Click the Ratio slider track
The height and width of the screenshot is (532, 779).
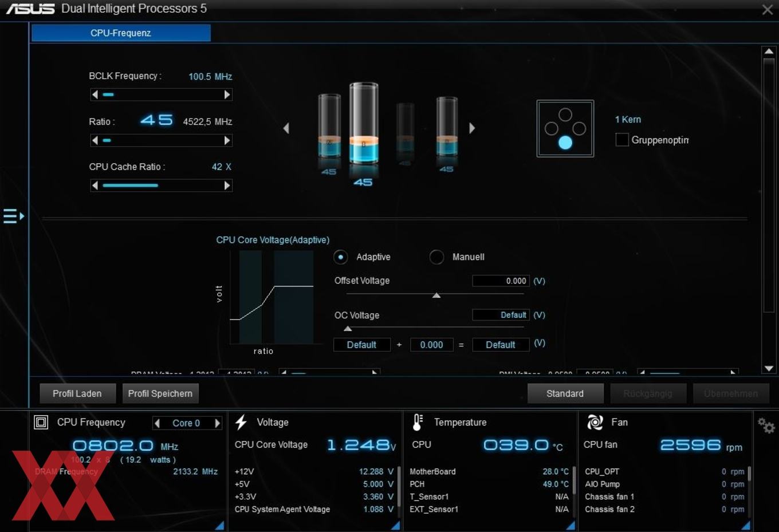162,140
